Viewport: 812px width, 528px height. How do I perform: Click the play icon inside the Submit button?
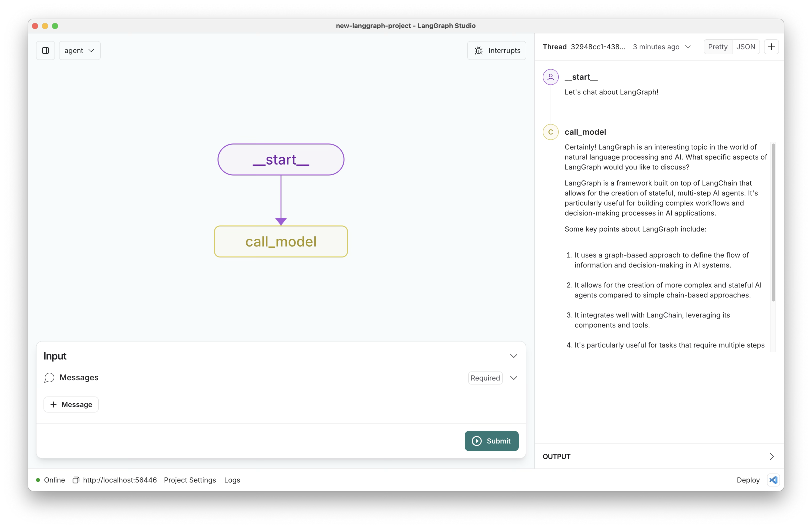pos(477,441)
